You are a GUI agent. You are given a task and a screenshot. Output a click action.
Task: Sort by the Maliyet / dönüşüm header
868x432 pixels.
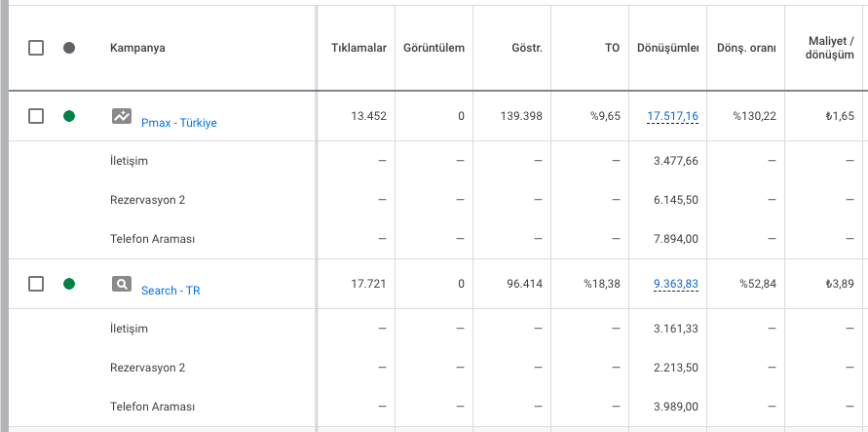tap(831, 48)
